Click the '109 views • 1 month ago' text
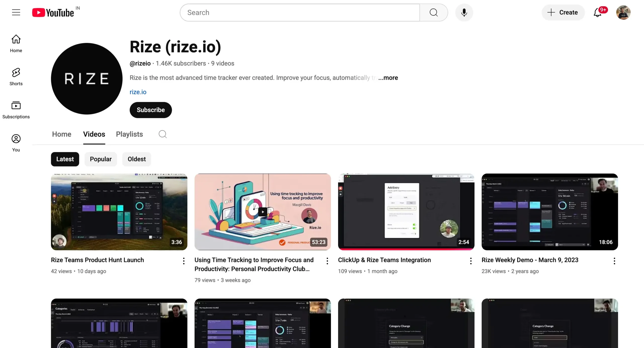This screenshot has width=644, height=348. click(368, 271)
